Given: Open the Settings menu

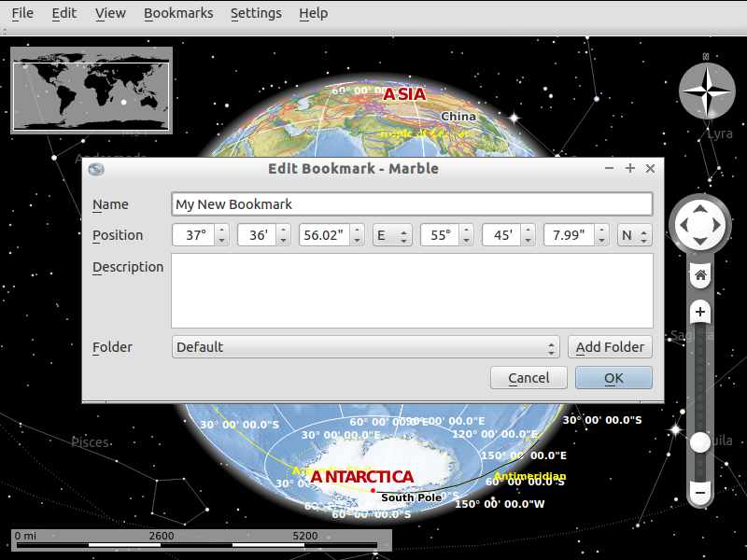Looking at the screenshot, I should point(256,13).
